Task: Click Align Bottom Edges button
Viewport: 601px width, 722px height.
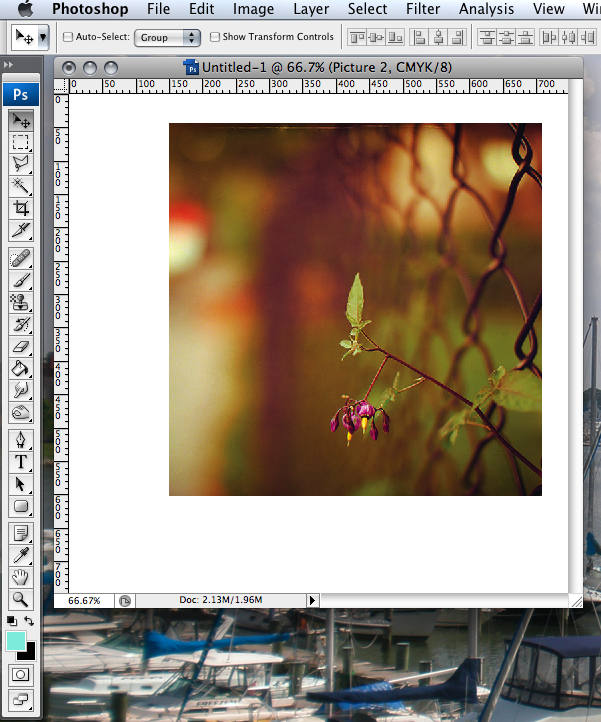Action: point(395,37)
